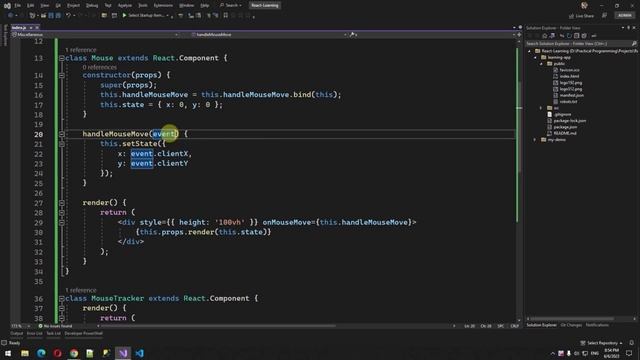The image size is (640, 360).
Task: Expand the my-demo folder
Action: (x=535, y=140)
